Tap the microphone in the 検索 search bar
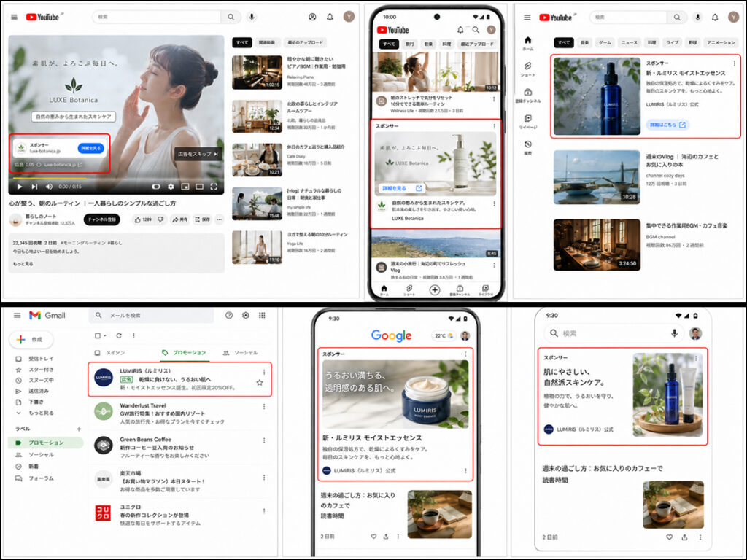This screenshot has width=747, height=560. [x=674, y=333]
